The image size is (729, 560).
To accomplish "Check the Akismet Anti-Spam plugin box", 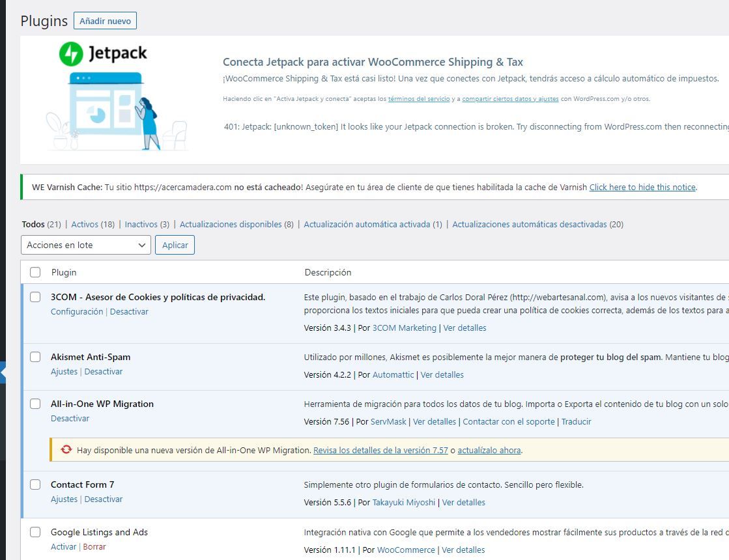I will (x=35, y=357).
